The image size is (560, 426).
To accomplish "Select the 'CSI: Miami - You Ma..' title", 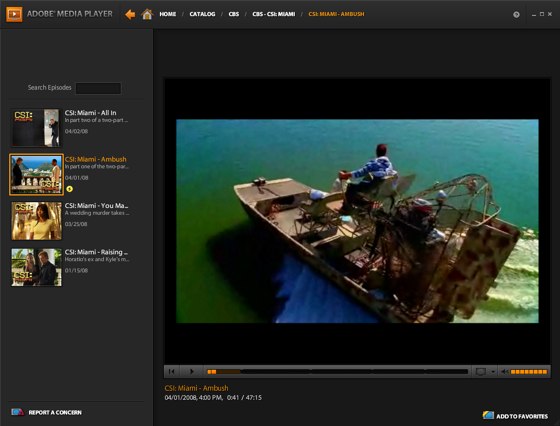I will tap(96, 206).
